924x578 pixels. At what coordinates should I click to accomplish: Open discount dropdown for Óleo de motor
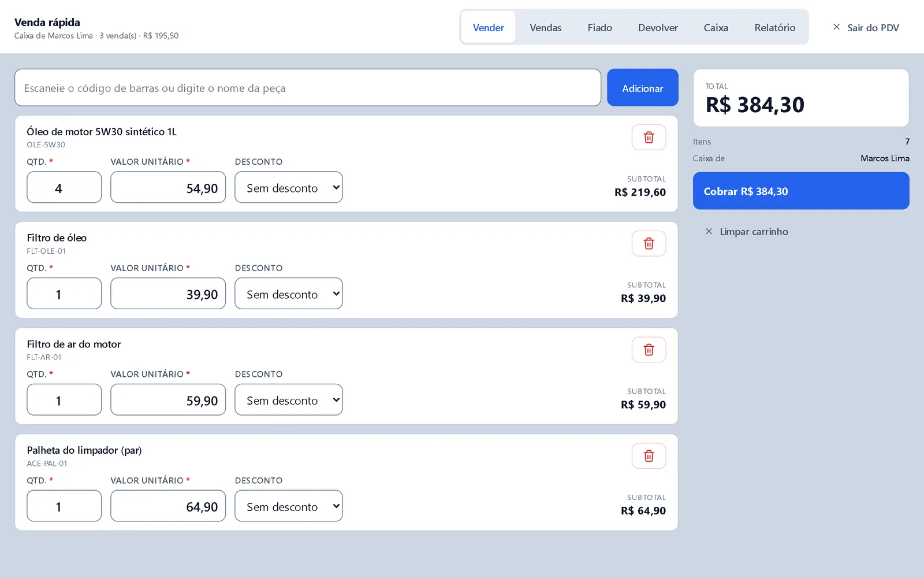[289, 187]
